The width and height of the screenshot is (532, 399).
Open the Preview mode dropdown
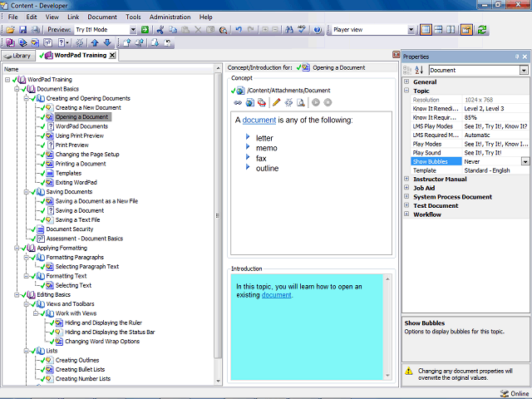133,30
